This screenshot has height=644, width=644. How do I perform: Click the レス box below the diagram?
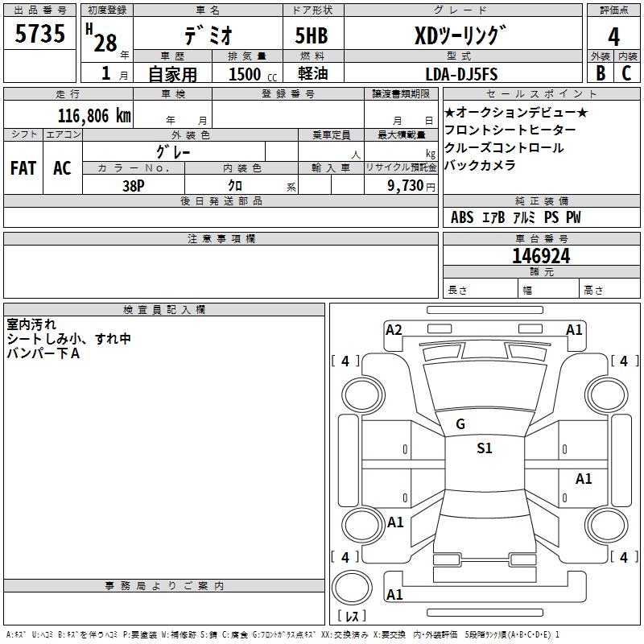pyautogui.click(x=352, y=617)
